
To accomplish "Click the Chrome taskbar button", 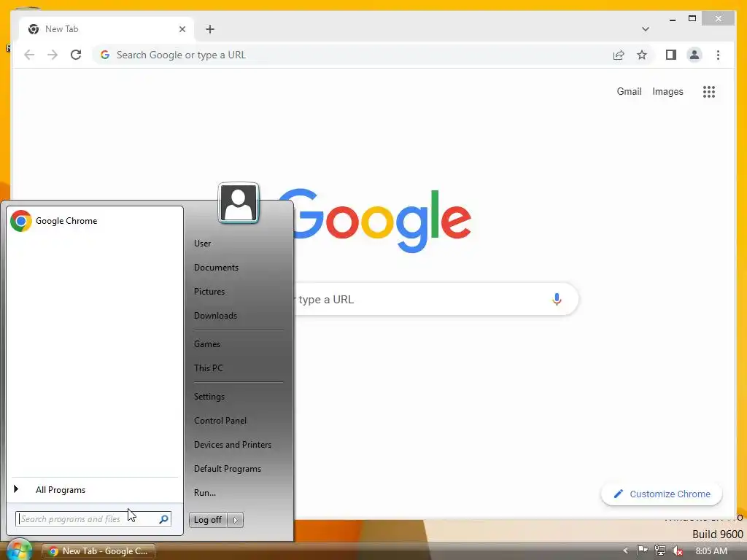I will point(98,551).
